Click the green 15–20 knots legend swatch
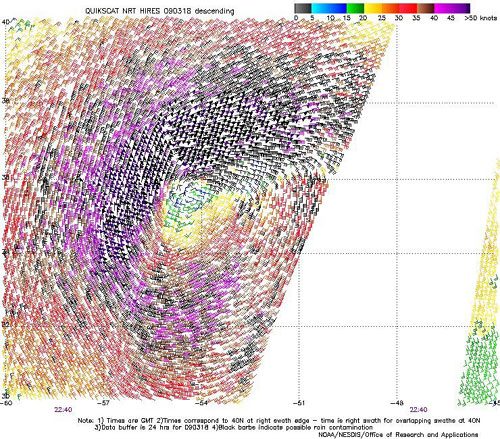 pos(355,8)
